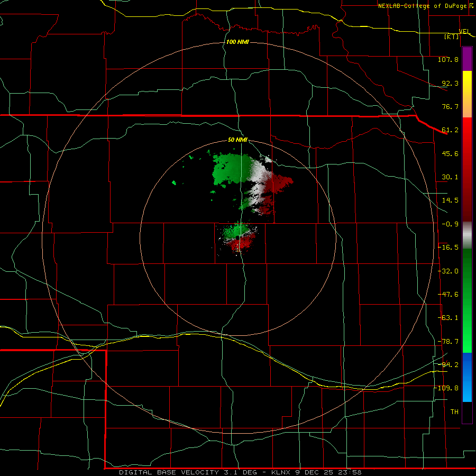The width and height of the screenshot is (476, 476).
Task: Select the 107.8 value on the velocity scale
Action: pos(448,59)
